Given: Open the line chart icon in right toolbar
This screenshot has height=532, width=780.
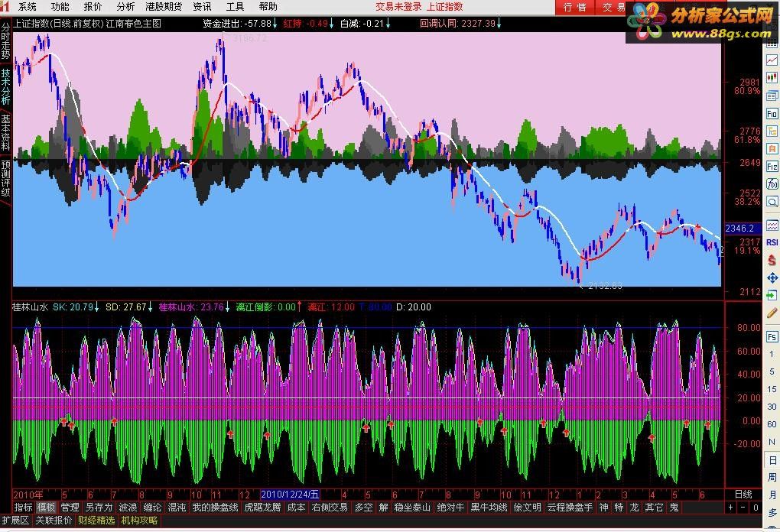Looking at the screenshot, I should coord(772,60).
